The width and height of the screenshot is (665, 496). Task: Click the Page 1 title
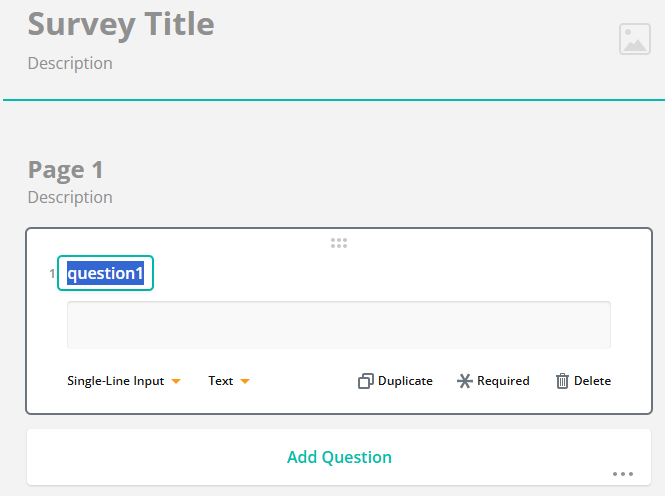click(66, 169)
